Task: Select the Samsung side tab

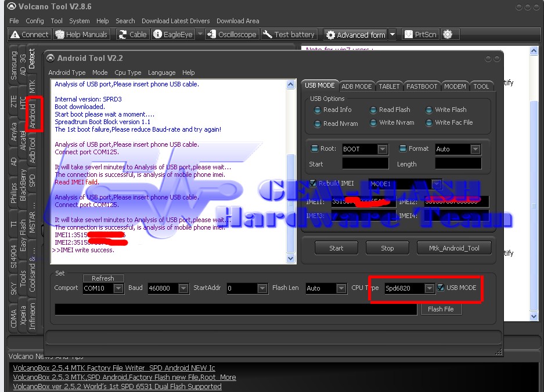Action: [13, 65]
